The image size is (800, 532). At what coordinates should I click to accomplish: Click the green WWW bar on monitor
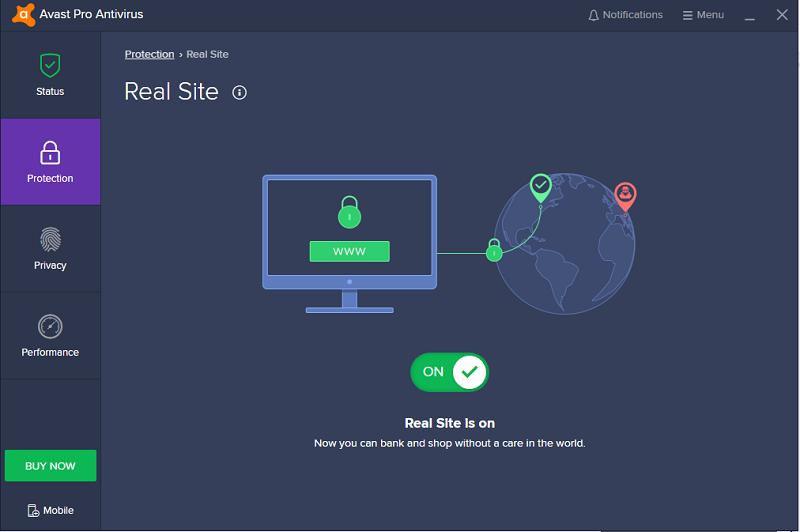coord(349,251)
